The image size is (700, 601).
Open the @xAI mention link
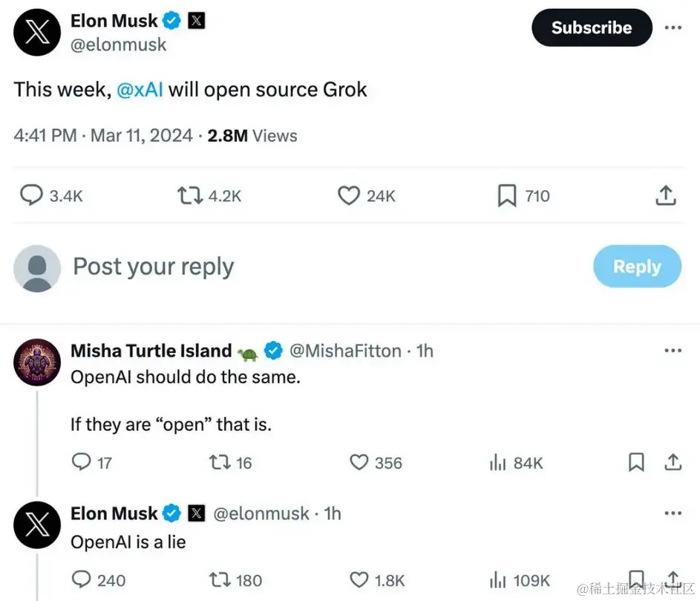point(140,90)
